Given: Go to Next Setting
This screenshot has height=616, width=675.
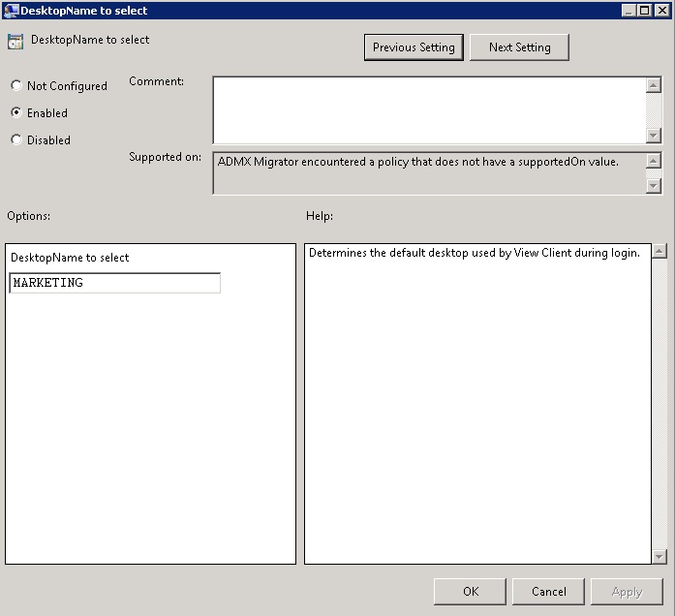Looking at the screenshot, I should coord(519,47).
